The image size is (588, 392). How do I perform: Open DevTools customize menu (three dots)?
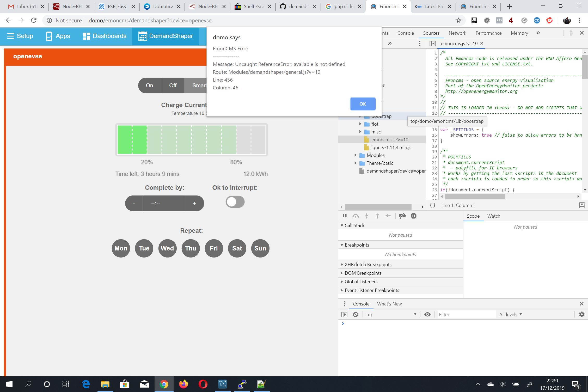tap(571, 33)
